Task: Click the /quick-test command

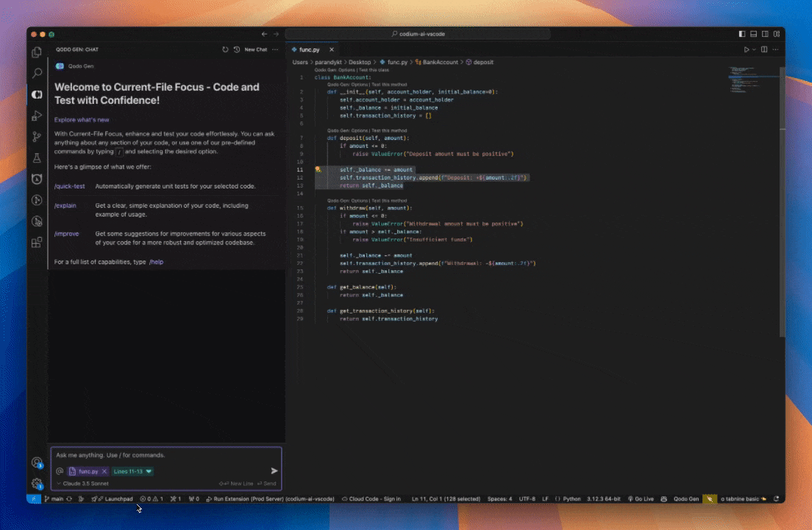Action: click(69, 186)
